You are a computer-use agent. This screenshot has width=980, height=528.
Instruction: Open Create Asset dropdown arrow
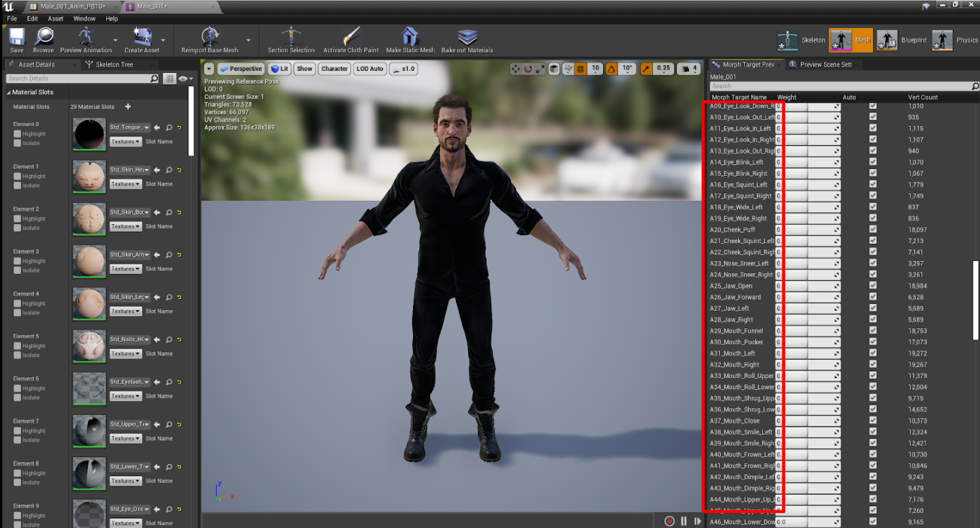[x=164, y=40]
